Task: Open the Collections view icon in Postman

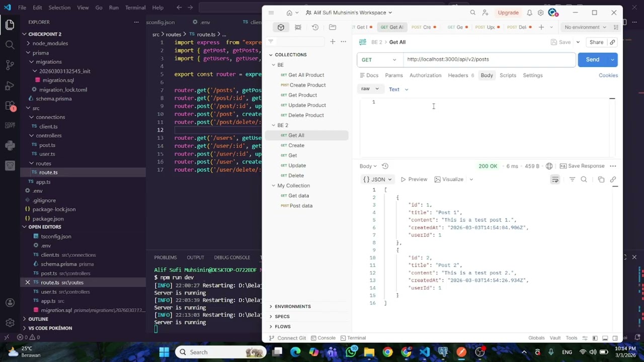Action: [281, 27]
